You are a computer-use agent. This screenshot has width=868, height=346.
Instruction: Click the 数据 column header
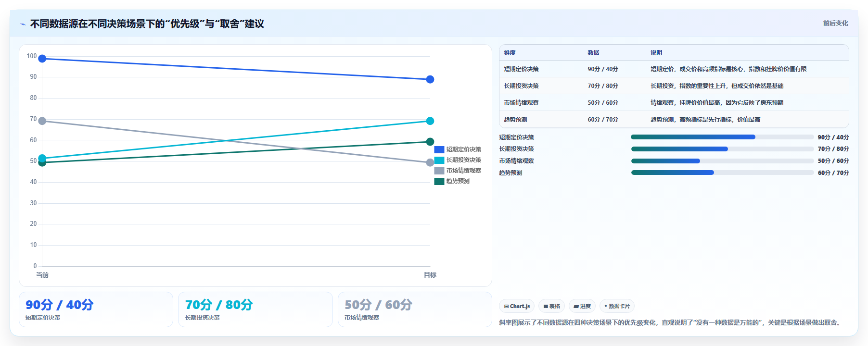pyautogui.click(x=593, y=53)
